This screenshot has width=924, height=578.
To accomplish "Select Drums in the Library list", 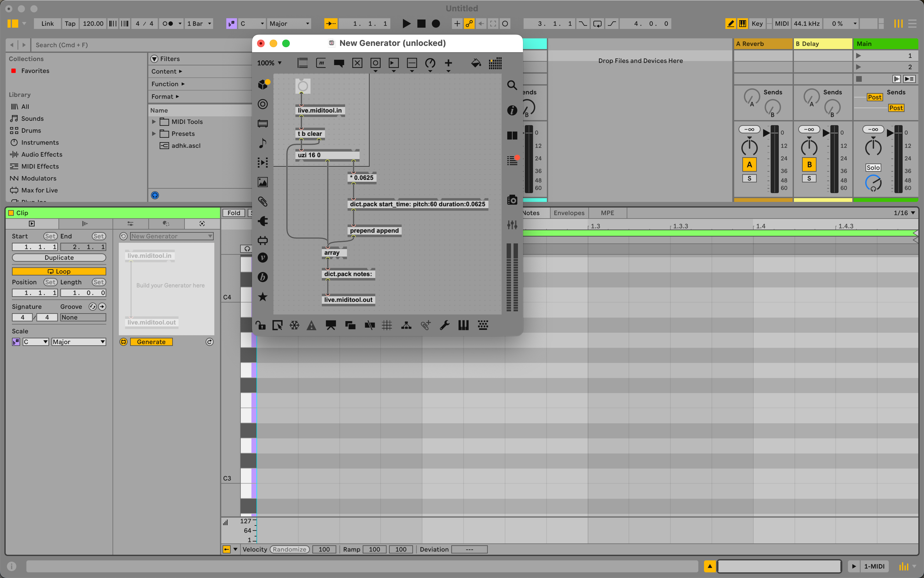I will 31,130.
